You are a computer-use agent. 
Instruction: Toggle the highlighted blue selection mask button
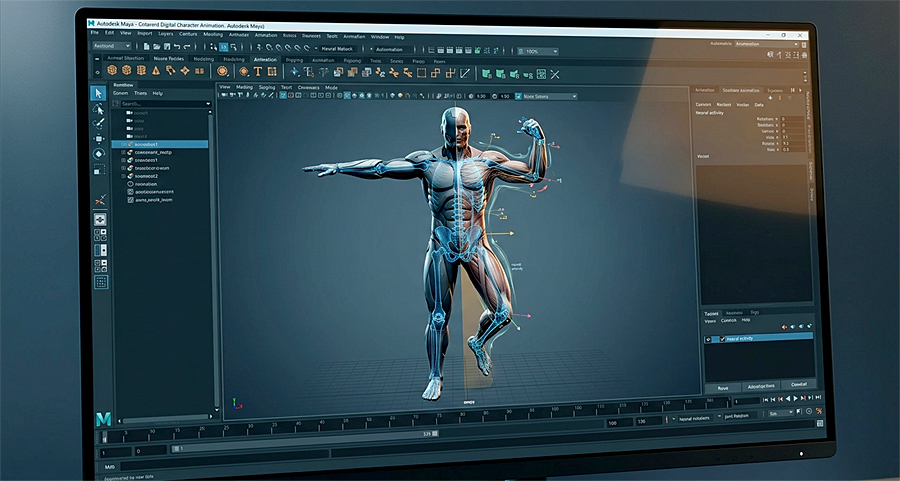tap(223, 47)
